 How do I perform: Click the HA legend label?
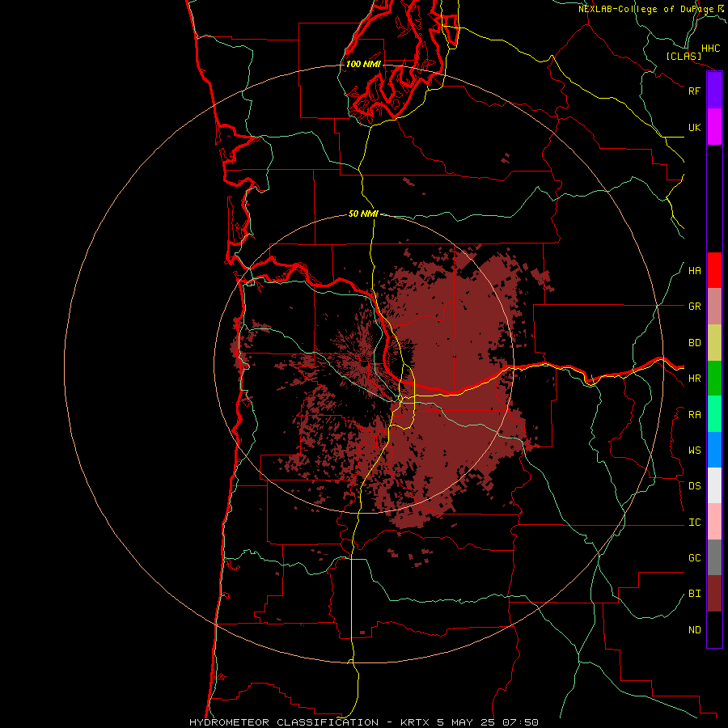(x=694, y=271)
